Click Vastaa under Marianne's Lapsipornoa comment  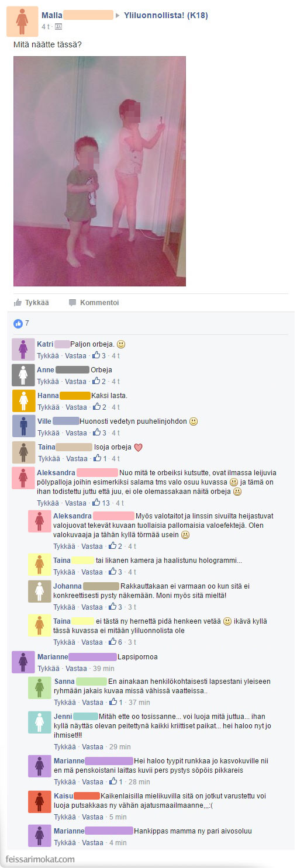[x=75, y=668]
